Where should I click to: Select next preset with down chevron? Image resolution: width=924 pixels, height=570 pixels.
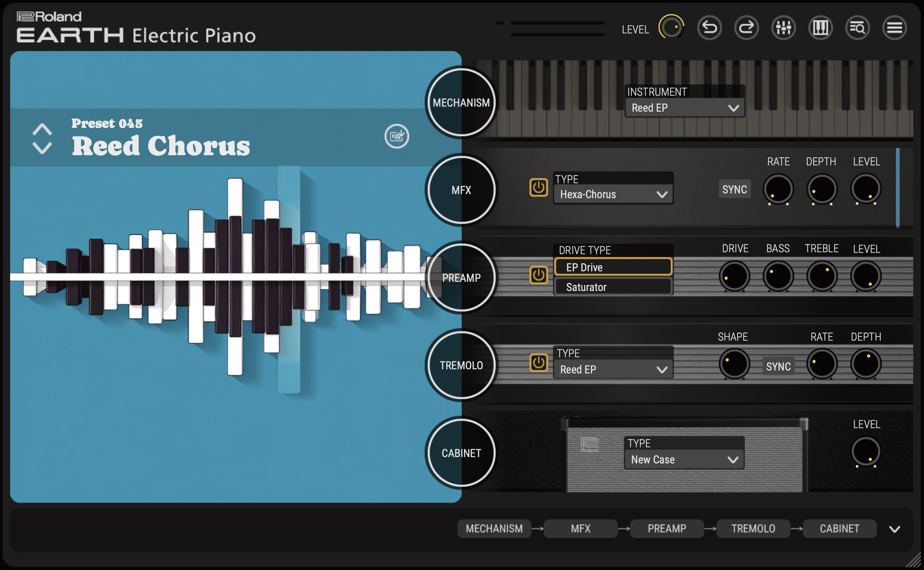[42, 147]
